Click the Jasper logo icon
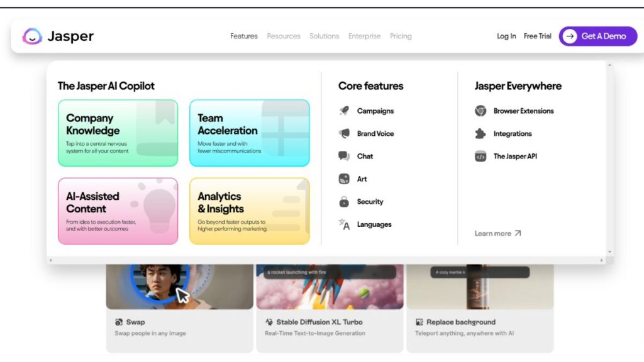This screenshot has width=644, height=362. (32, 36)
